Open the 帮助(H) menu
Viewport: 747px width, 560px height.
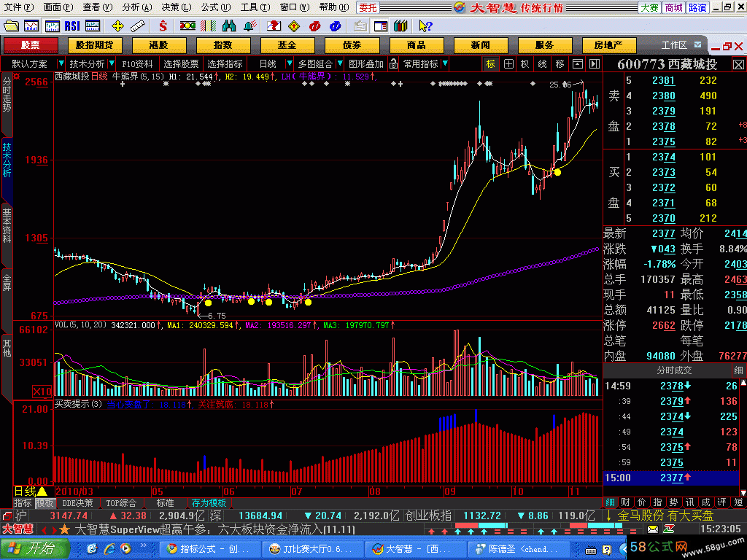pyautogui.click(x=334, y=7)
